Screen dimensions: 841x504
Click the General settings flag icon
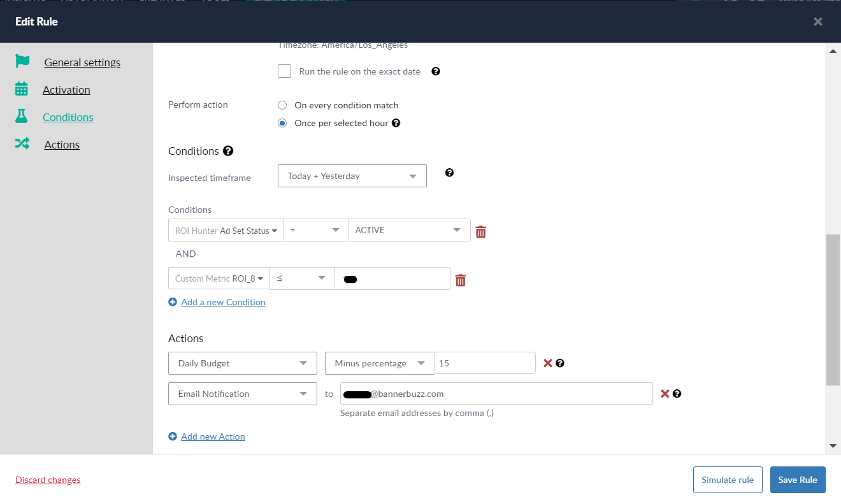(22, 62)
